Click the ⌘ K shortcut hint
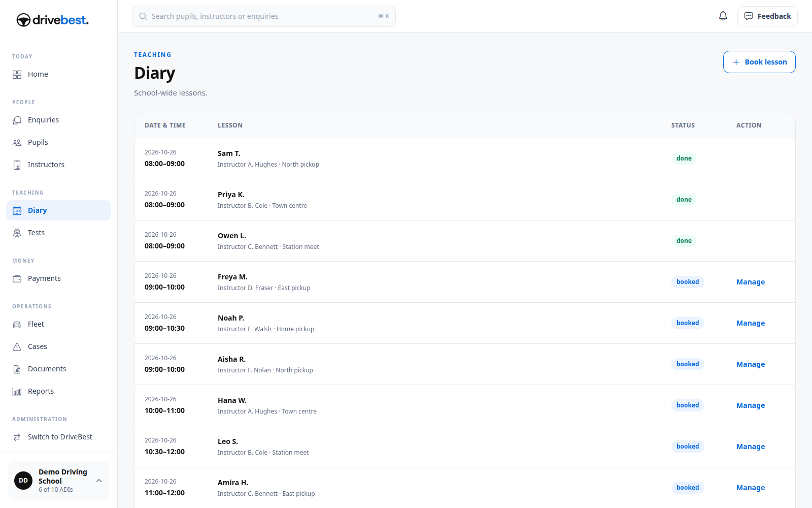The height and width of the screenshot is (508, 812). tap(384, 16)
